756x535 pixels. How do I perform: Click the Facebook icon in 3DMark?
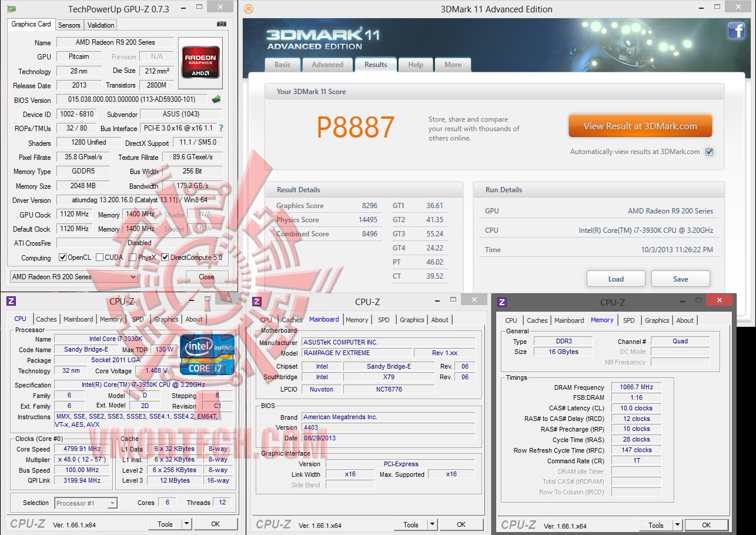click(x=737, y=31)
